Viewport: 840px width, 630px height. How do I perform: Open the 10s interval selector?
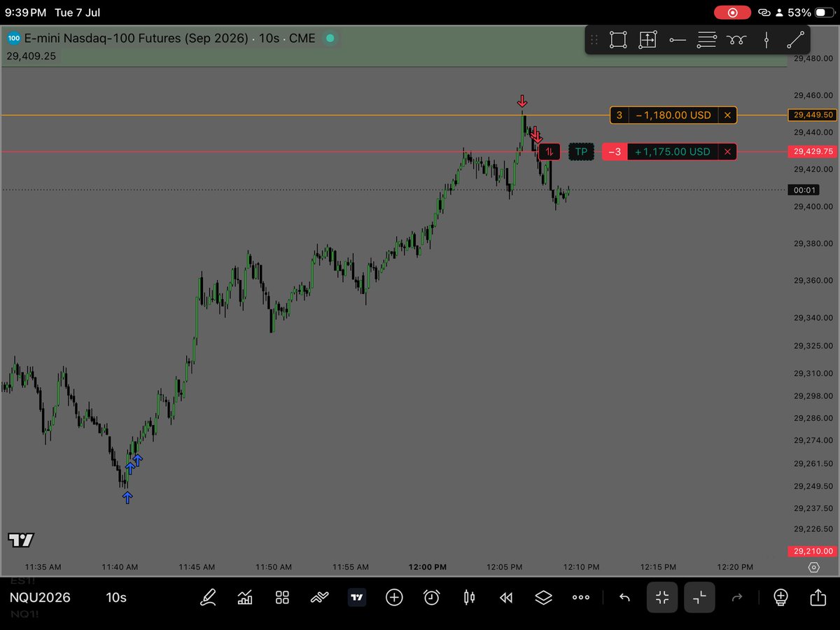[116, 598]
